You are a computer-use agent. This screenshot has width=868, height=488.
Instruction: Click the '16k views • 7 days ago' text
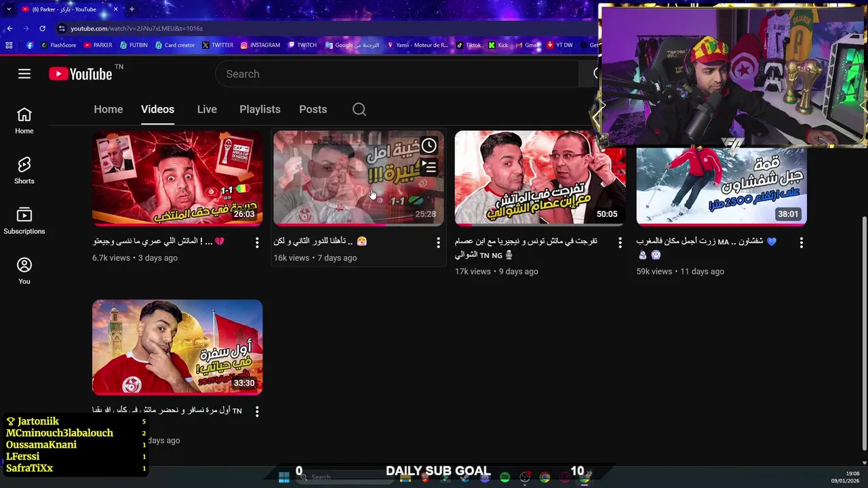(315, 258)
